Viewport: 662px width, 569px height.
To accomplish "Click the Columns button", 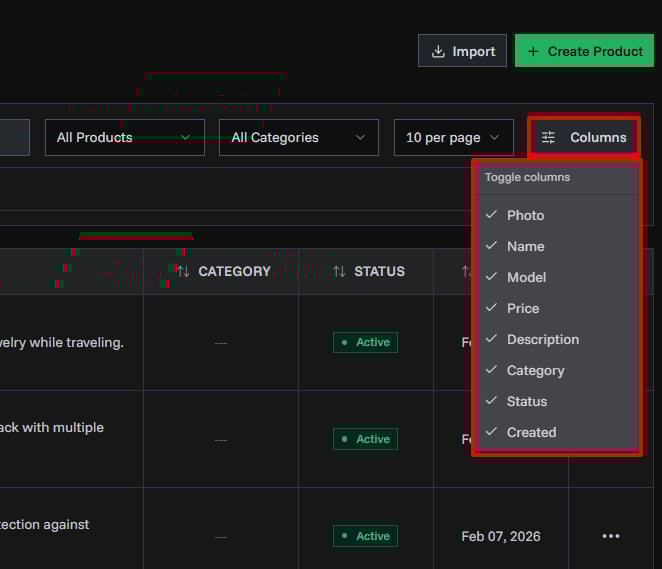I will (584, 137).
